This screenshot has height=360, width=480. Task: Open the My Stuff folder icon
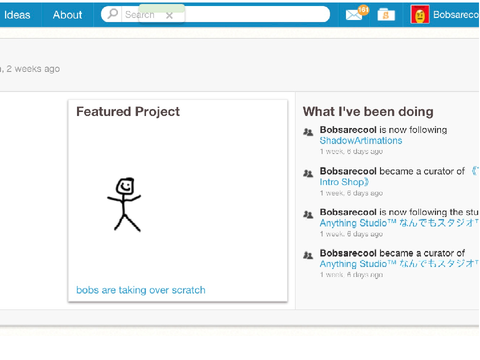[386, 15]
